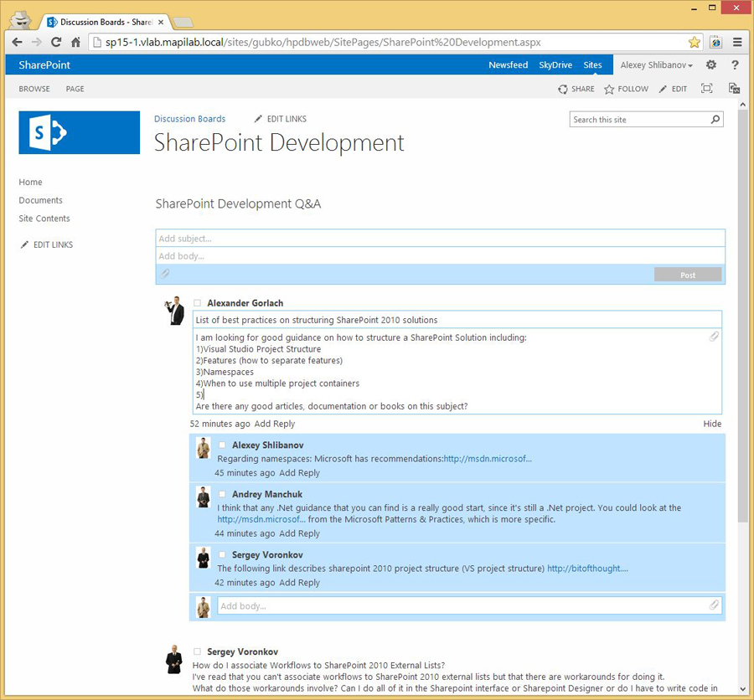Click Andrey Manchuk's avatar
The image size is (754, 700).
204,497
